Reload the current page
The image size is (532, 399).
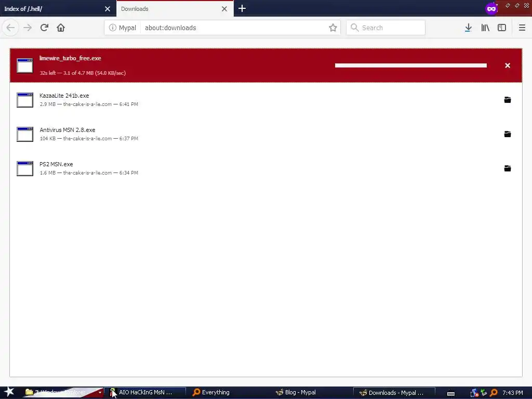[x=44, y=28]
